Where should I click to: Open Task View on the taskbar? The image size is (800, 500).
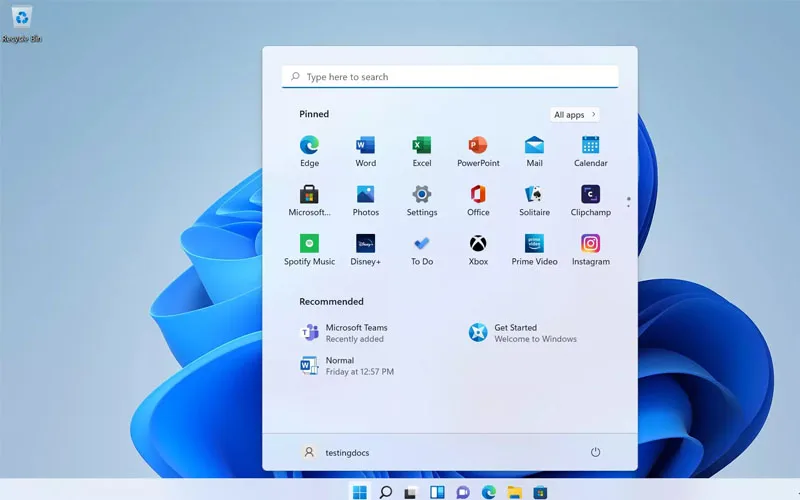tap(411, 492)
